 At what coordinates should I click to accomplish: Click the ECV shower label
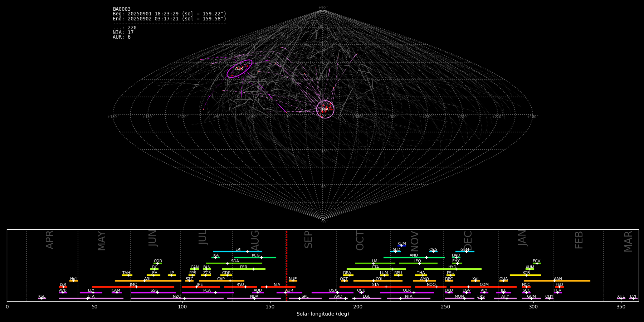tap(537, 261)
